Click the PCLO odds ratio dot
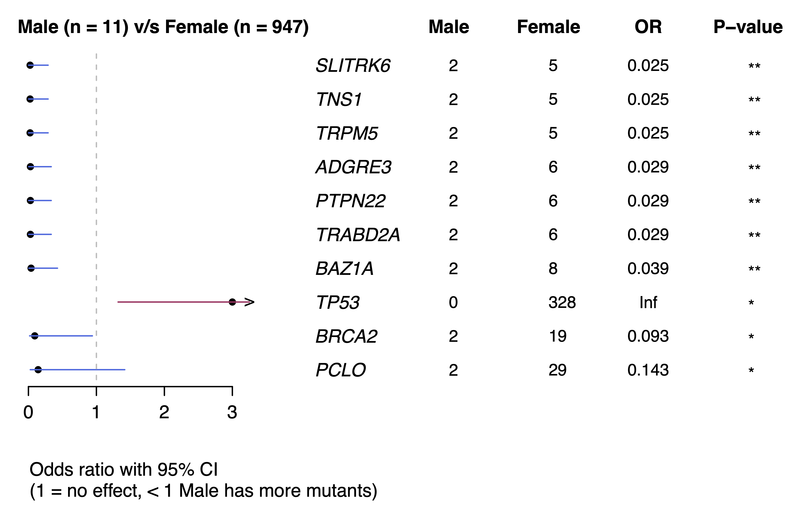The image size is (798, 532). pos(38,370)
